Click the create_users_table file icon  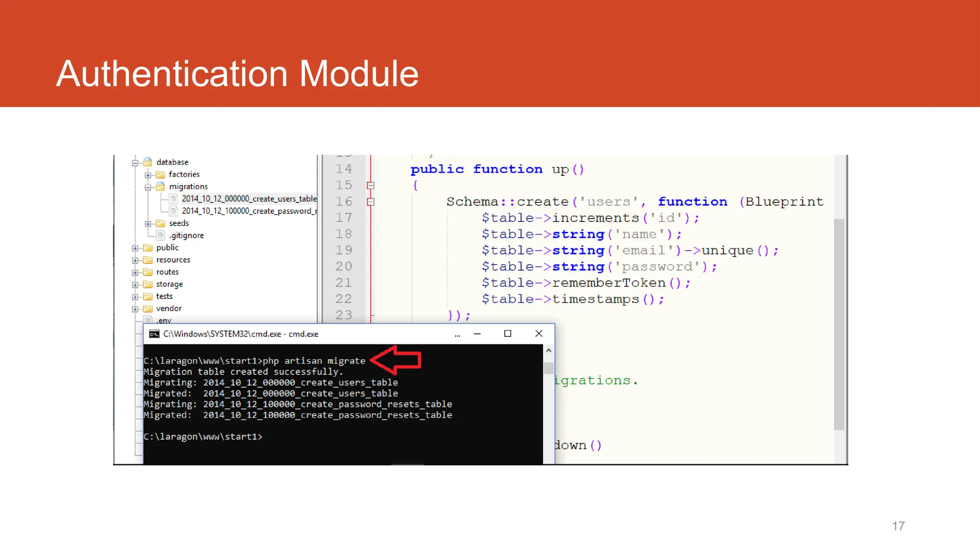click(x=174, y=198)
